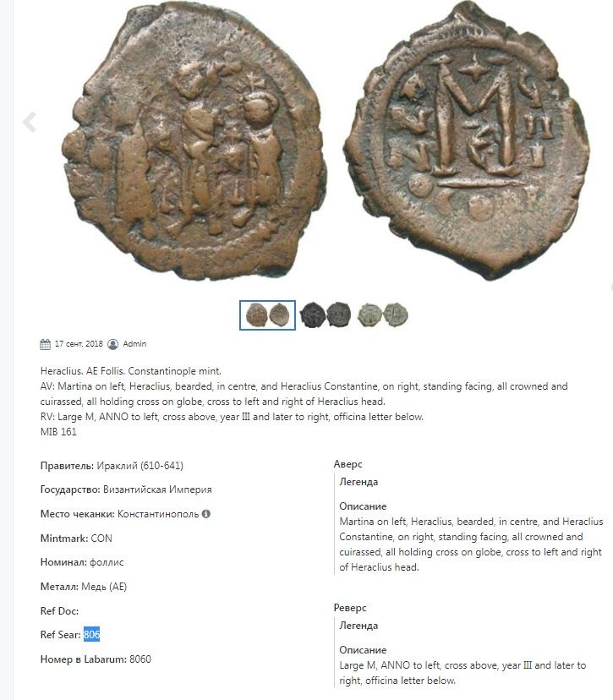The height and width of the screenshot is (700, 613).
Task: Open the Admin author link
Action: pyautogui.click(x=134, y=344)
